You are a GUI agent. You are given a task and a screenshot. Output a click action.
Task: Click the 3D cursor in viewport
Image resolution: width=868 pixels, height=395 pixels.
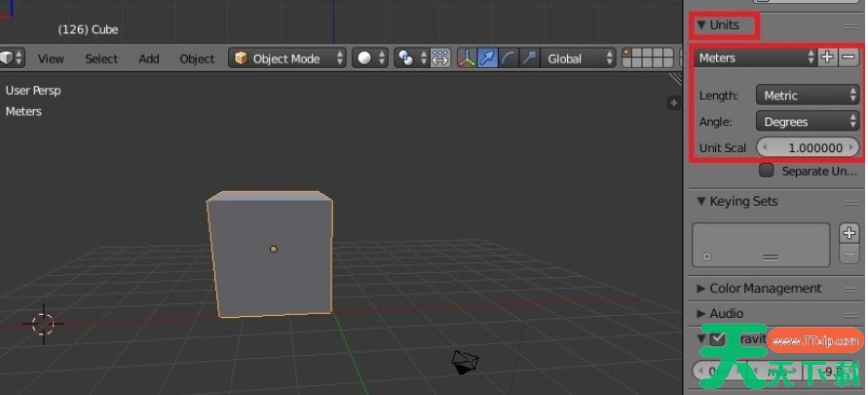click(43, 324)
